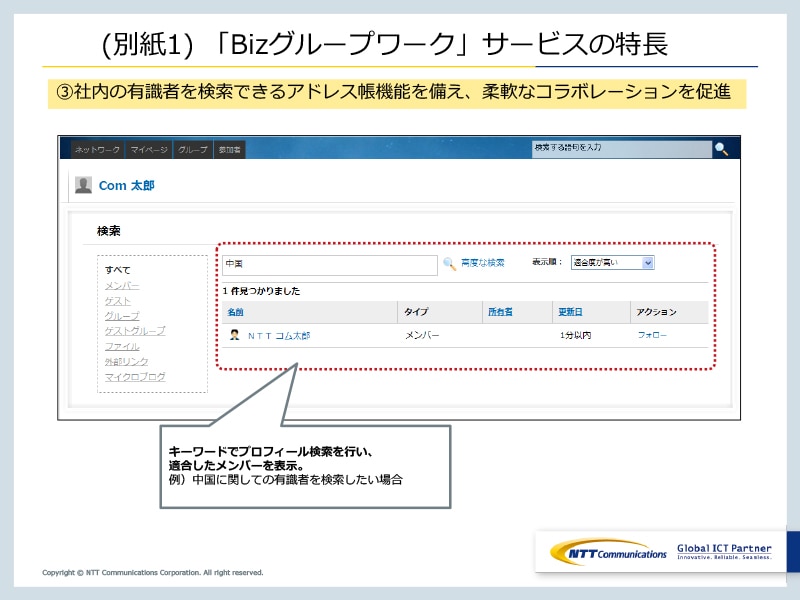Open the ネットワーク tab
This screenshot has height=600, width=800.
point(97,149)
